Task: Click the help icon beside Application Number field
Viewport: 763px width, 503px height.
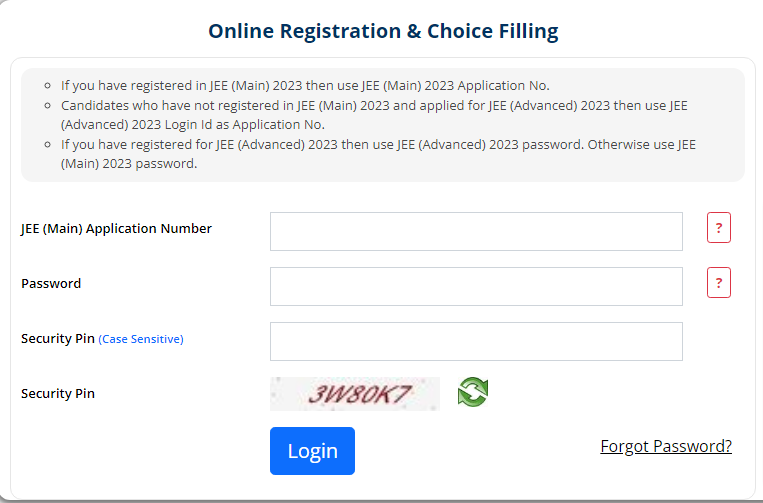Action: (x=718, y=228)
